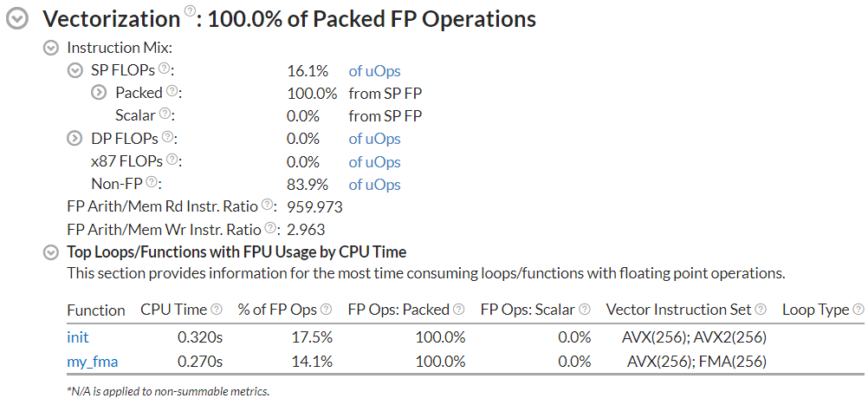
Task: Collapse the SP FLOPs group
Action: (75, 71)
